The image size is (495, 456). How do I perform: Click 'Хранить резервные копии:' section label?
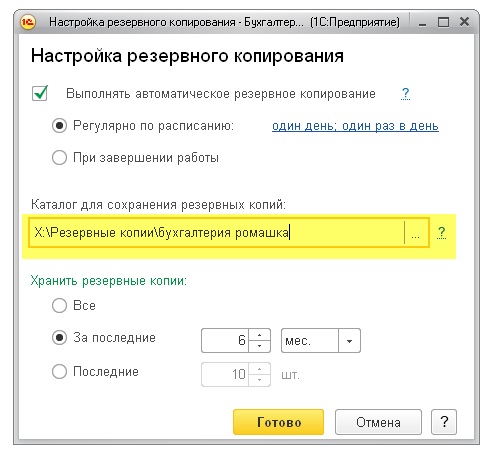tap(109, 281)
